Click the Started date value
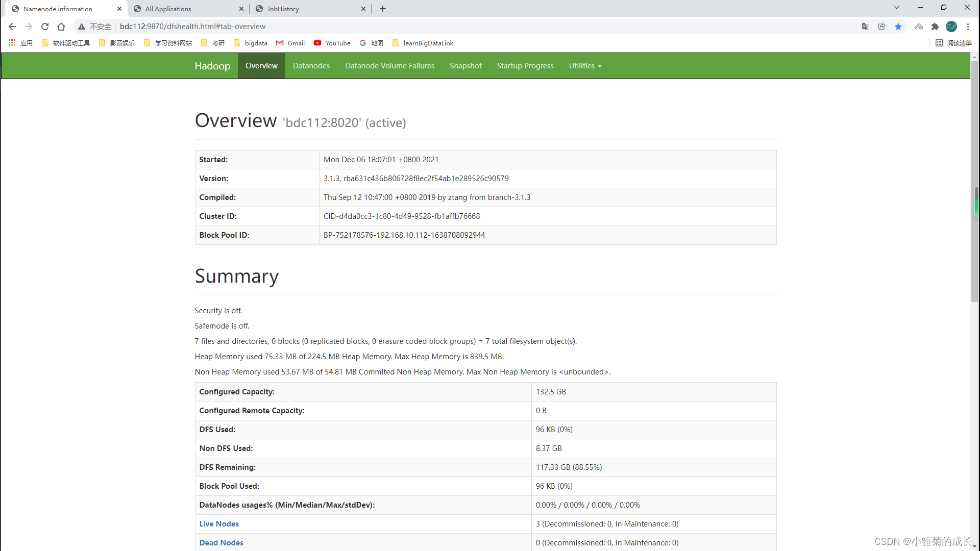Screen dimensions: 980x551 [x=381, y=160]
